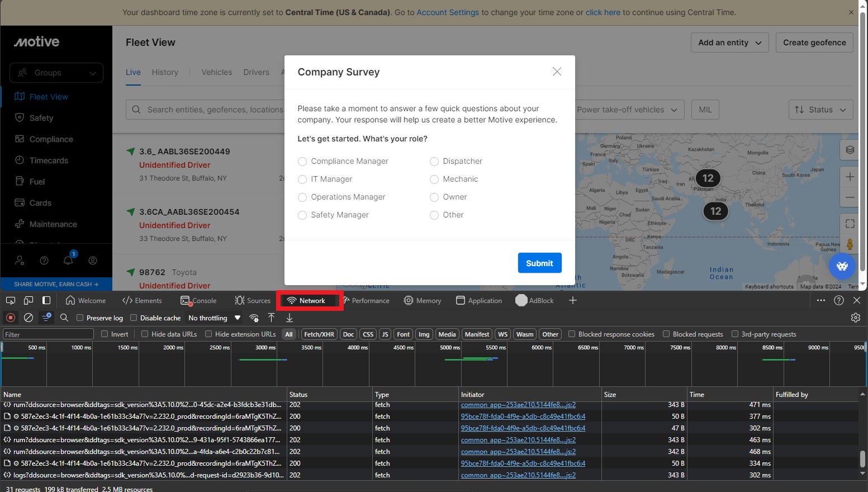Close the Company Survey dialog
Viewport: 868px width, 492px height.
point(557,72)
